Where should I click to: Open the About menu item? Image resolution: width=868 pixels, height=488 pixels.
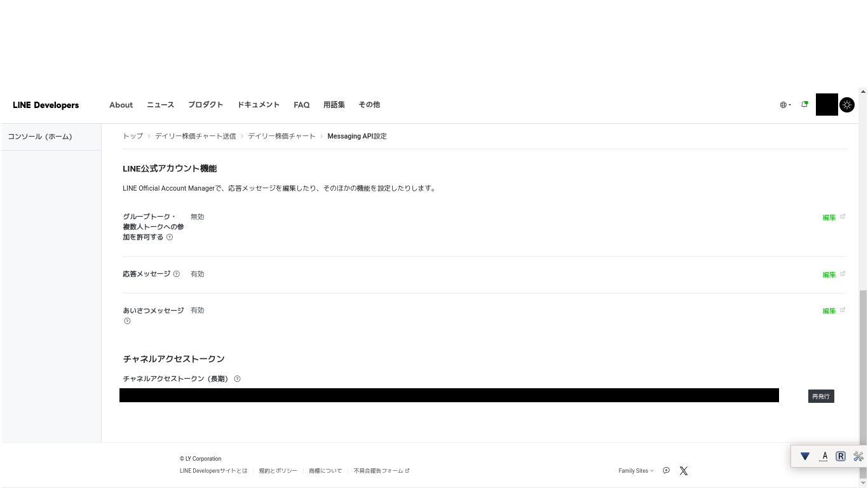click(121, 105)
